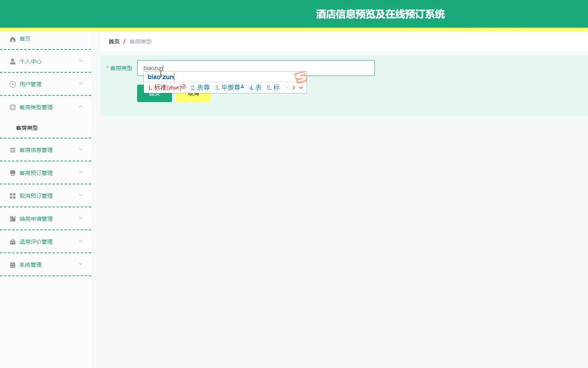
Task: Choose IME candidate 4 表
Action: click(x=255, y=87)
